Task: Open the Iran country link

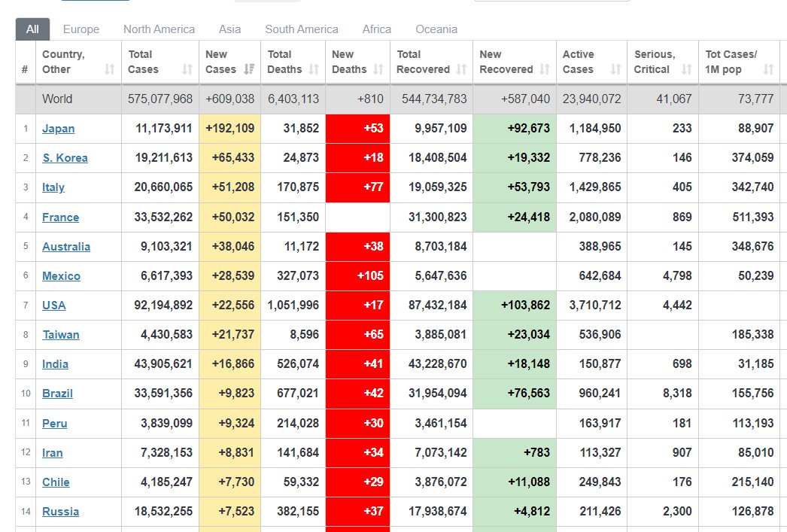Action: pos(52,453)
